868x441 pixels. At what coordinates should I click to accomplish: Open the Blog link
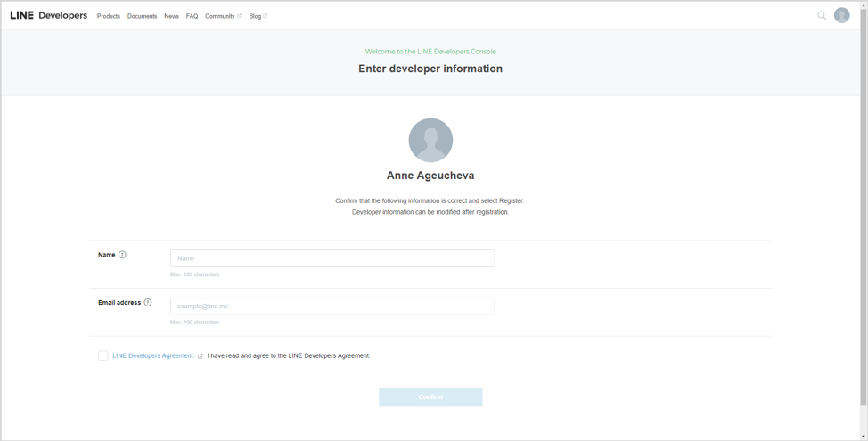click(x=258, y=16)
